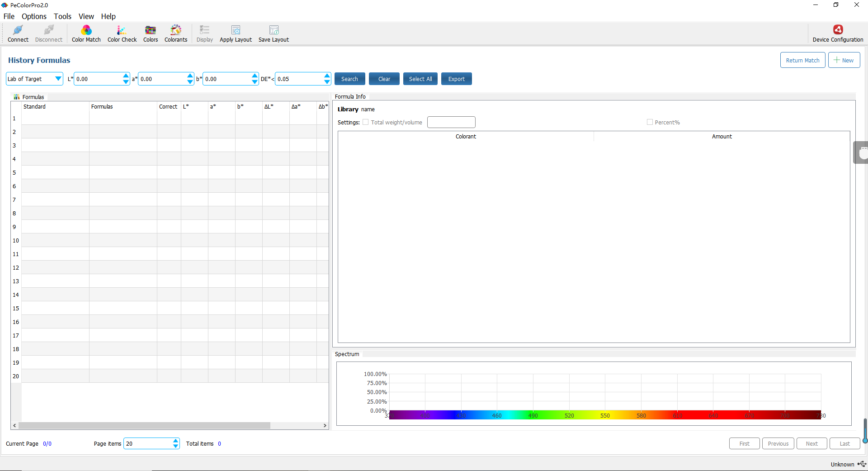This screenshot has height=471, width=868.
Task: Select the Spectrum tab
Action: tap(347, 354)
